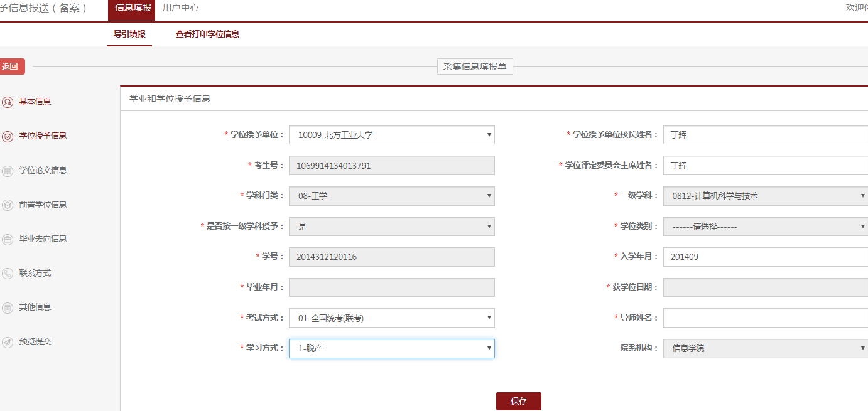Click the 学位论文信息 sidebar icon
The width and height of the screenshot is (868, 411).
click(x=8, y=171)
